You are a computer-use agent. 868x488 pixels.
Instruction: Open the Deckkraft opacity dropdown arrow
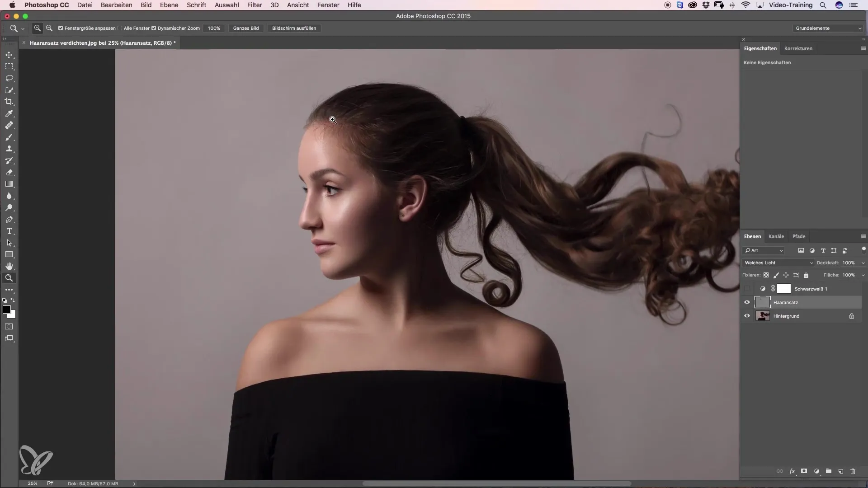pos(863,263)
